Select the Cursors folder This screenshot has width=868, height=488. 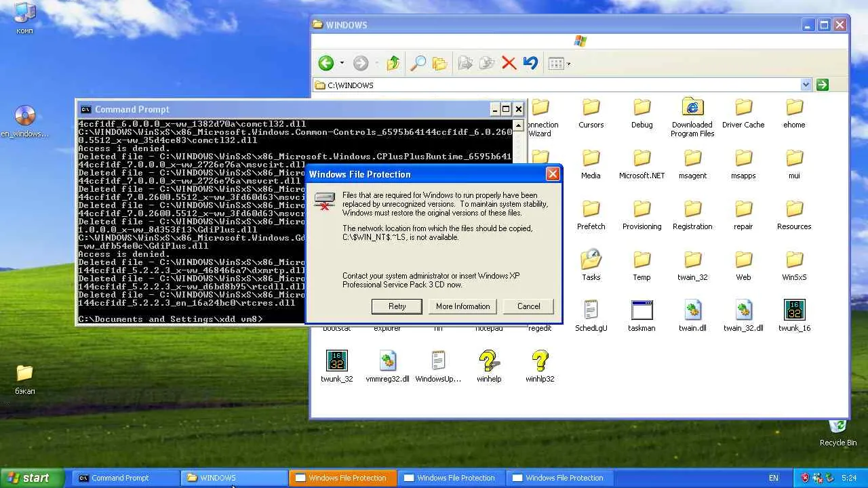coord(591,113)
